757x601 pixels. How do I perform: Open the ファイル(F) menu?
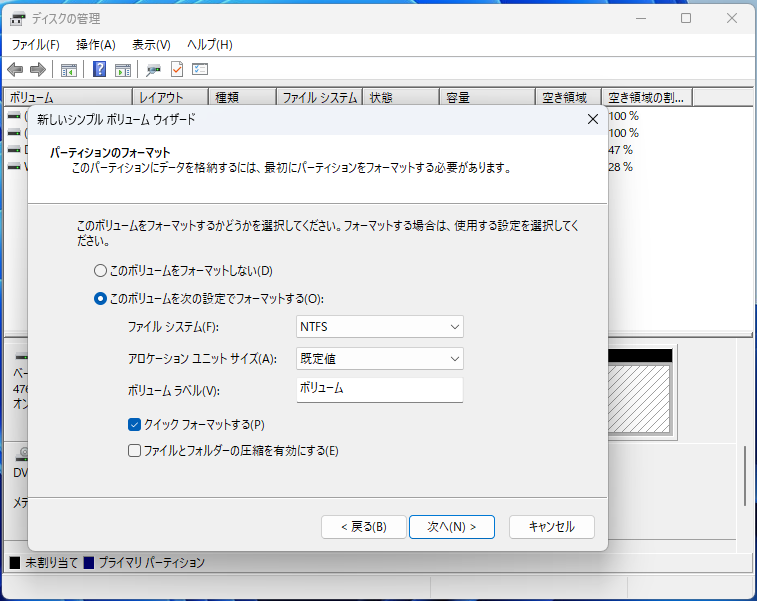(35, 45)
